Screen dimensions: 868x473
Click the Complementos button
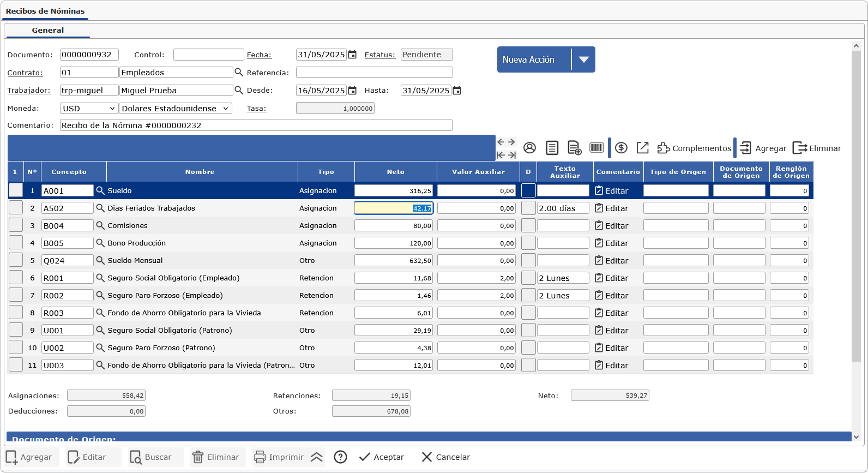(x=694, y=148)
